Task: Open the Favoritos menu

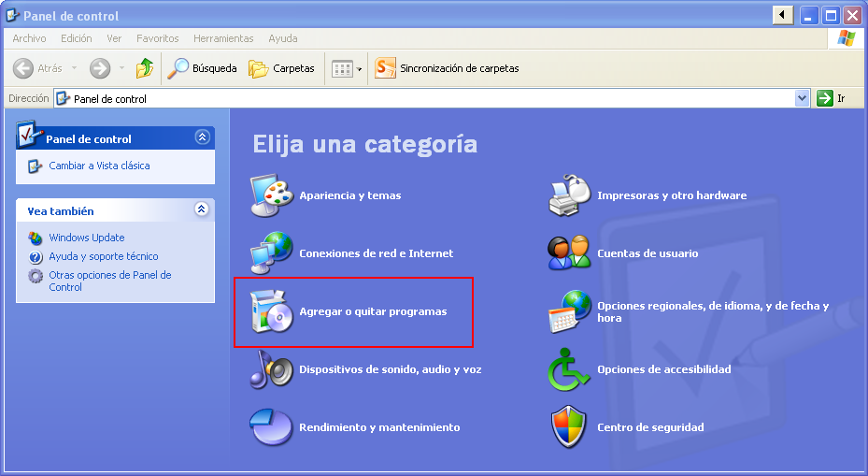Action: (x=157, y=38)
